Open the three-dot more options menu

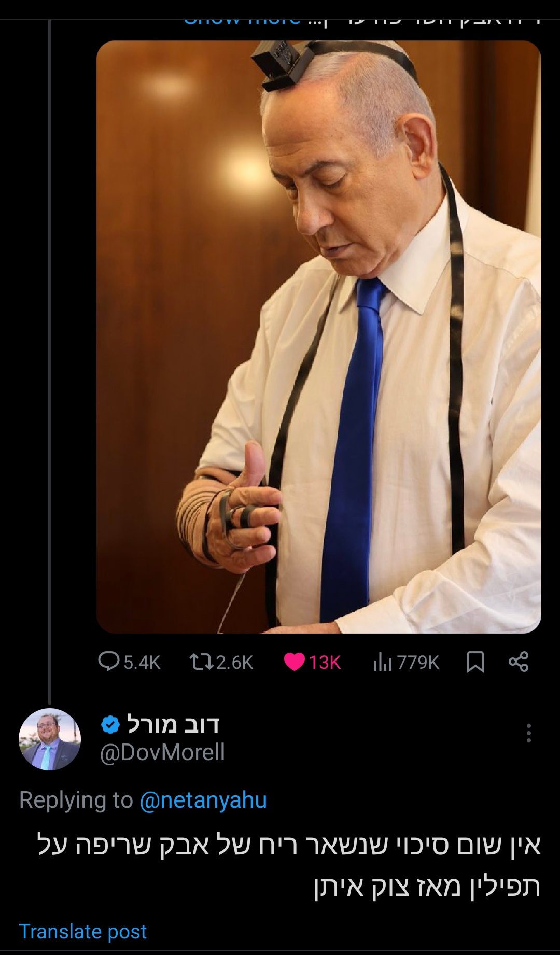click(x=528, y=733)
